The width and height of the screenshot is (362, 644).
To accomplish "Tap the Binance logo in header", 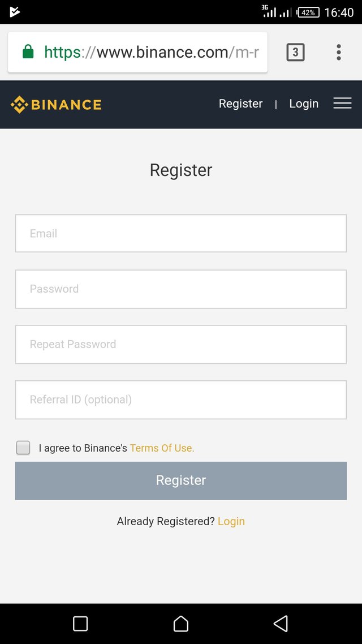I will pos(56,105).
